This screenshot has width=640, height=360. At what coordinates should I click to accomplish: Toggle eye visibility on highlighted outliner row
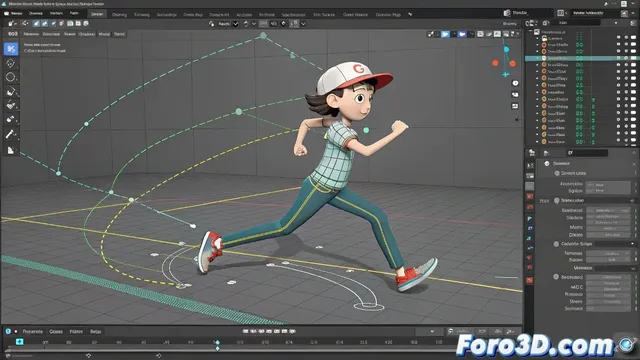pyautogui.click(x=618, y=58)
